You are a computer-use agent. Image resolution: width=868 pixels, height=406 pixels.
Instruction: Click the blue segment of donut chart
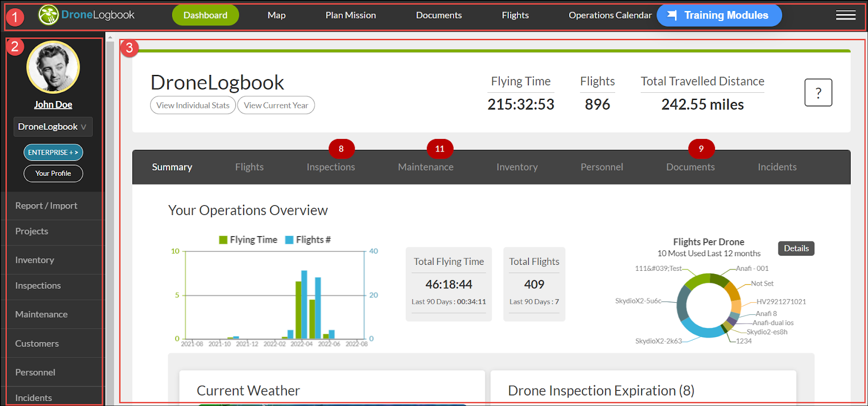click(x=701, y=329)
